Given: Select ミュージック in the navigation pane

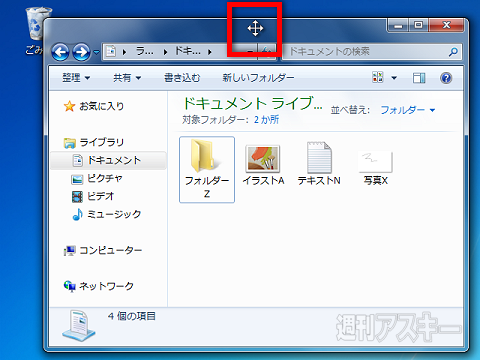Looking at the screenshot, I should click(x=114, y=214).
